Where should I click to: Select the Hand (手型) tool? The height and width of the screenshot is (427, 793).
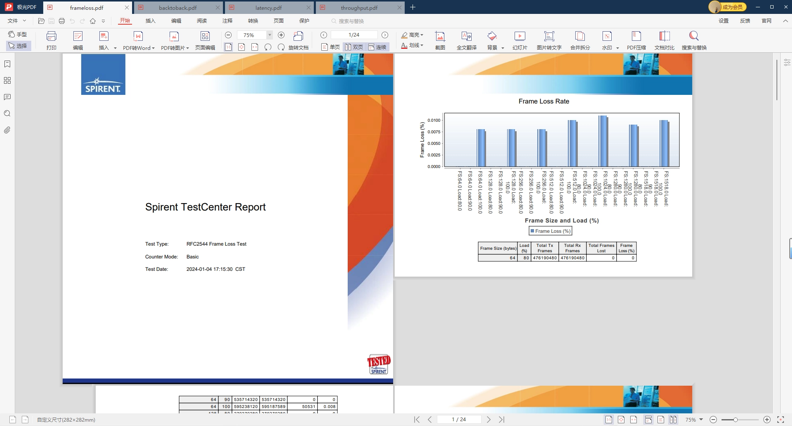click(18, 34)
